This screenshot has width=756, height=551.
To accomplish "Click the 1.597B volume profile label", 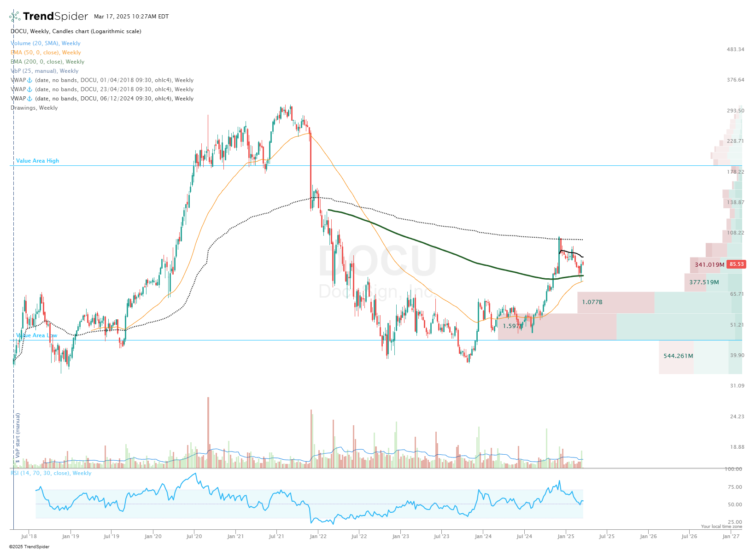I will point(513,326).
